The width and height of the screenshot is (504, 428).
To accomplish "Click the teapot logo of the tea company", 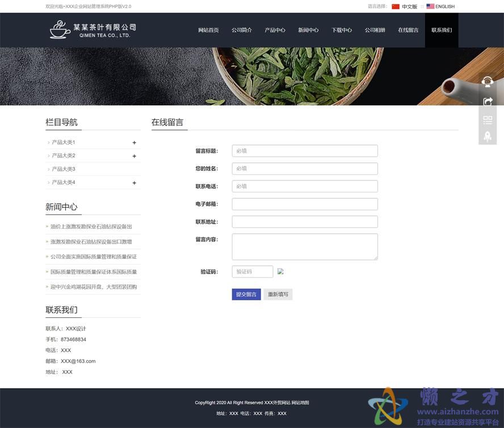I will pyautogui.click(x=60, y=30).
